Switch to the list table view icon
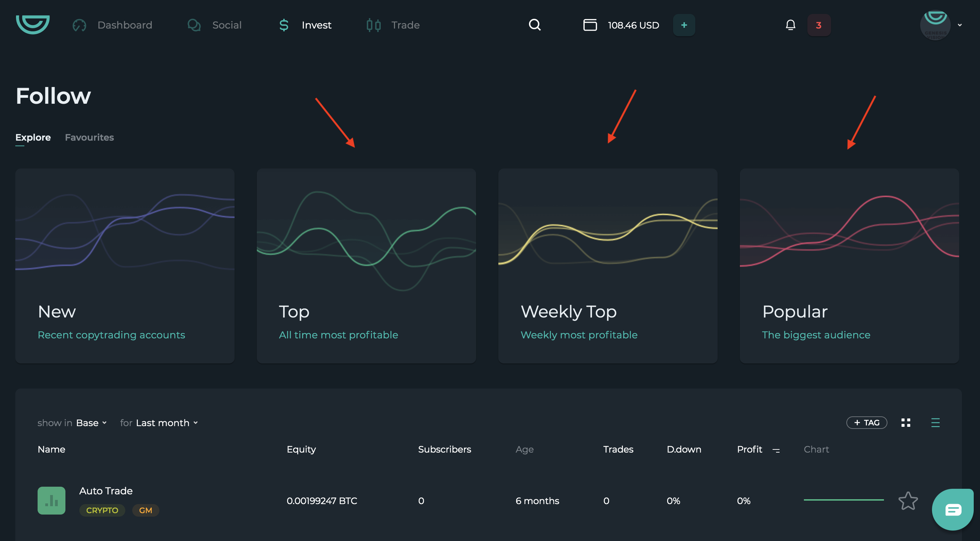Screen dimensions: 980x541 [935, 423]
